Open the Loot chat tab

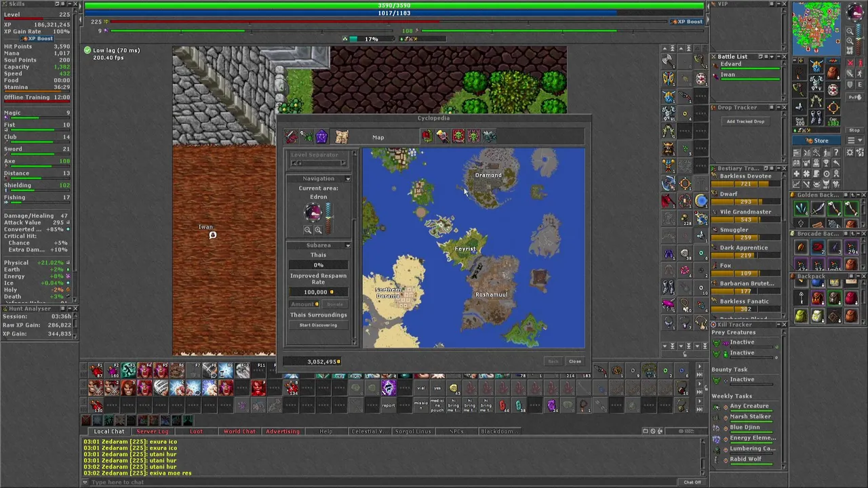pyautogui.click(x=196, y=432)
